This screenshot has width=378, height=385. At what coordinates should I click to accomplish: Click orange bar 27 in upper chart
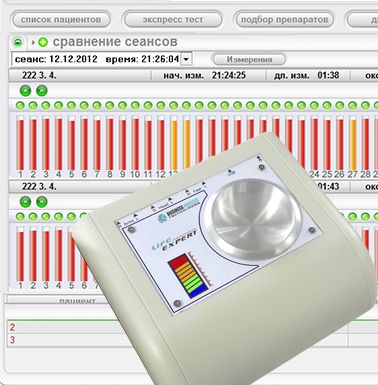353,143
